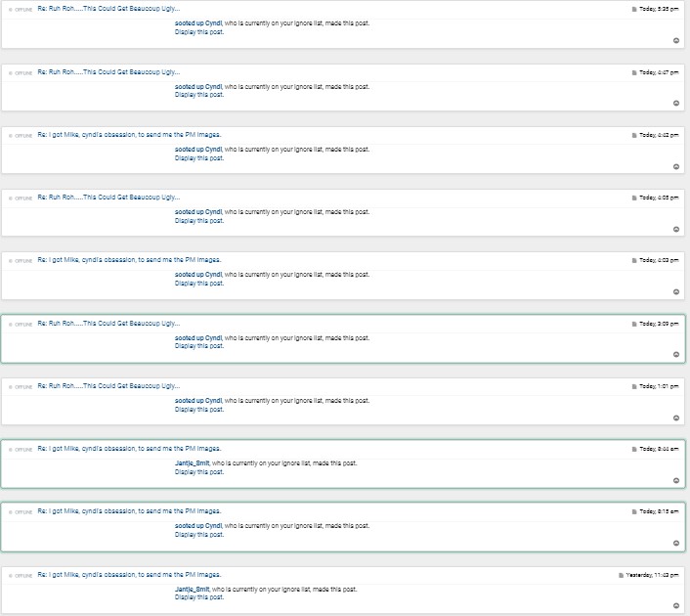The height and width of the screenshot is (616, 690).
Task: Open sooted up Cyndi's profile in 4:03 pm post
Action: (198, 275)
